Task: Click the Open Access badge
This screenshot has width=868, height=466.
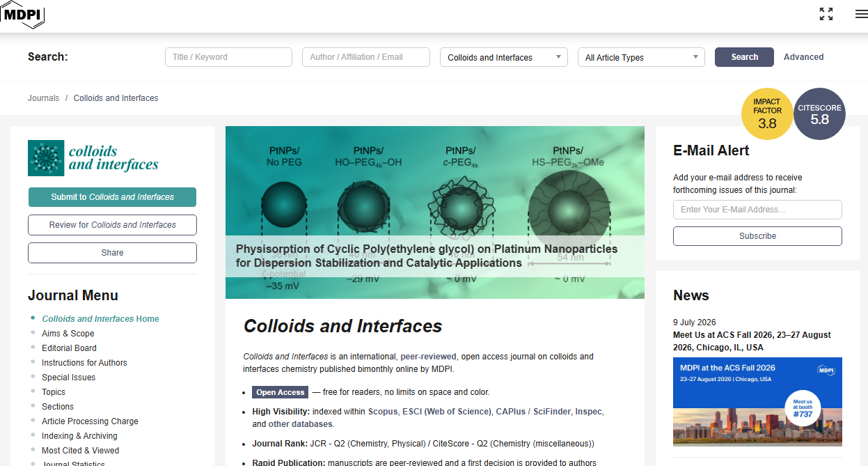Action: tap(280, 392)
